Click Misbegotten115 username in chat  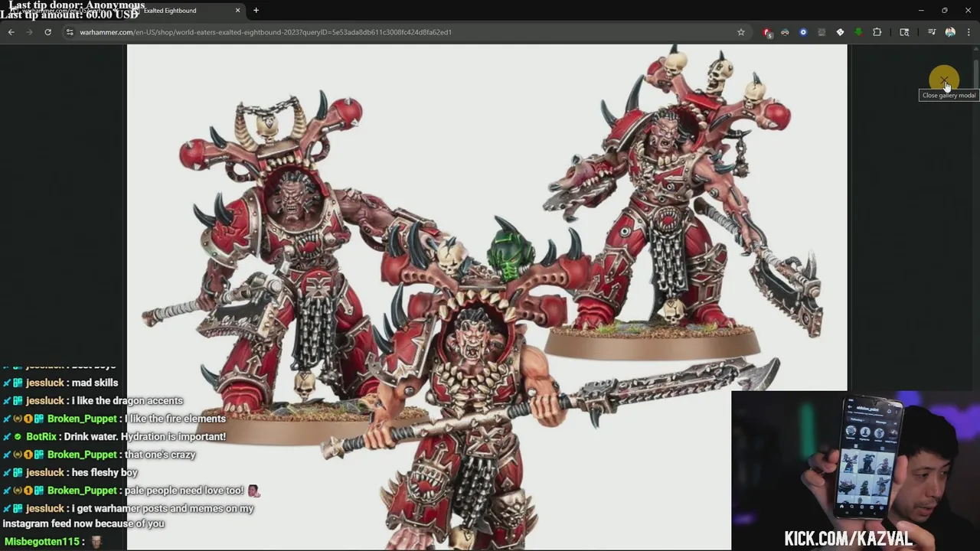42,542
